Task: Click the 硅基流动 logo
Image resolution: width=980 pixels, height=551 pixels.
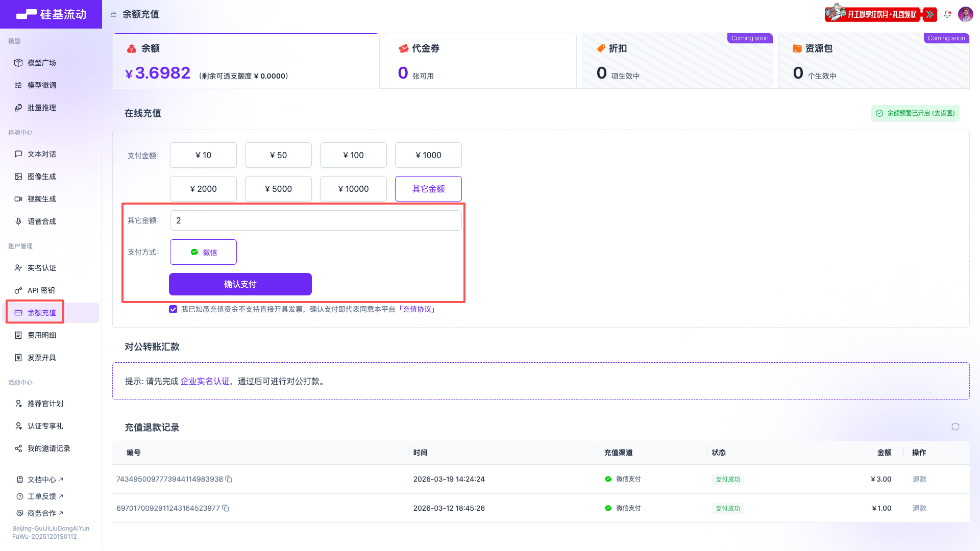Action: click(51, 14)
